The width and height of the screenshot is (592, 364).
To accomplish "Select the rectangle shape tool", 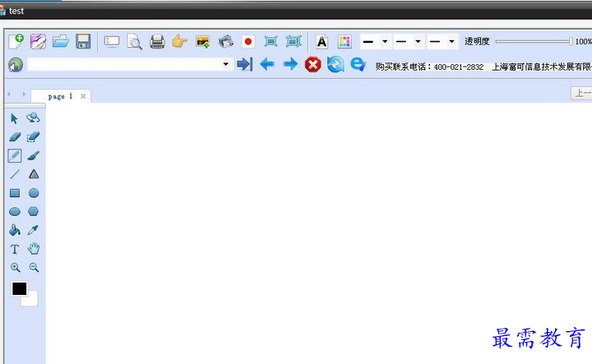I will 15,193.
